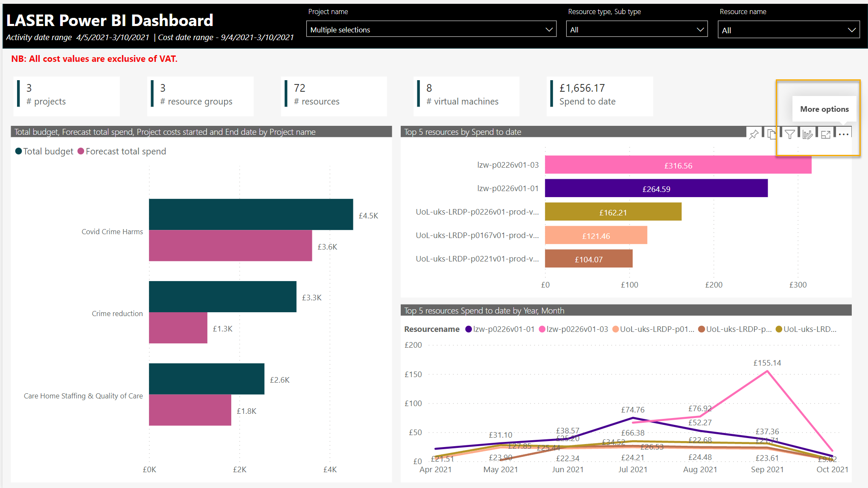Click the '# projects' card
868x488 pixels.
[x=67, y=96]
